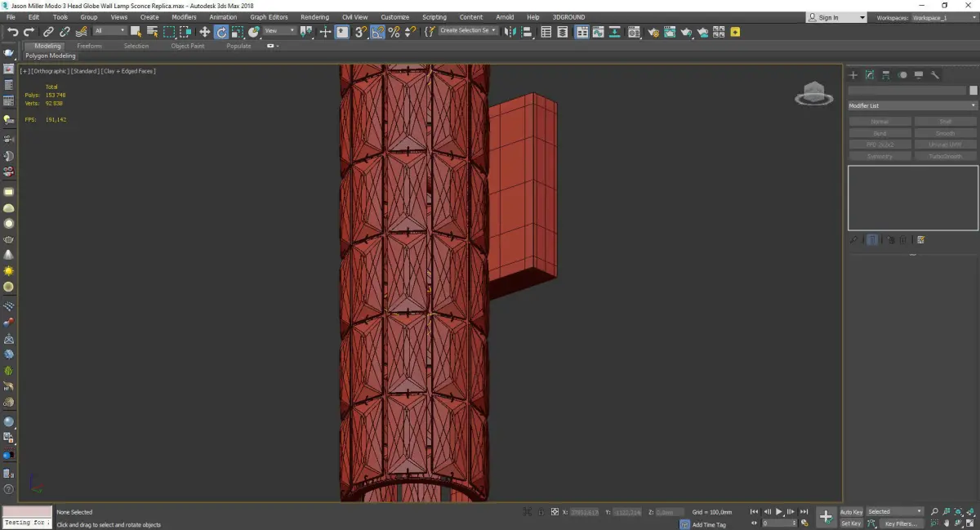Click the TurboSmooth modifier button
980x530 pixels.
945,156
